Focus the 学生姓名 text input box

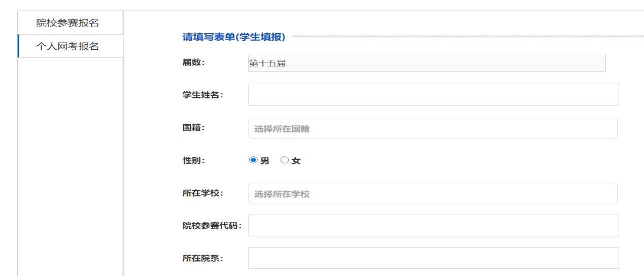click(x=433, y=95)
